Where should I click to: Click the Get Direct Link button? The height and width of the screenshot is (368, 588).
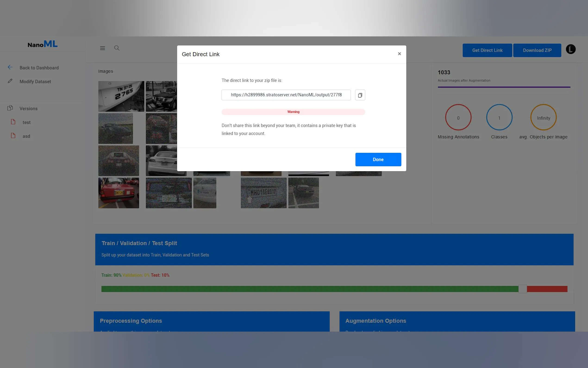[487, 50]
